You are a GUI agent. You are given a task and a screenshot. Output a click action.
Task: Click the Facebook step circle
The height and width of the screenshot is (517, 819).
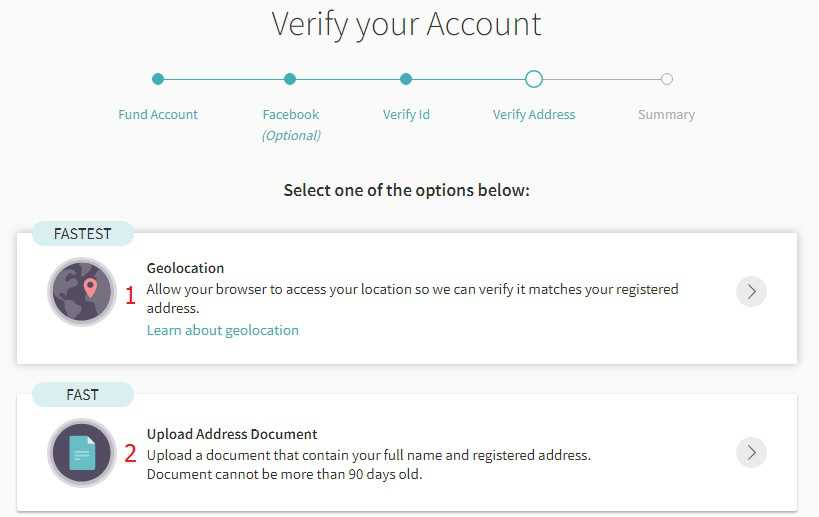(290, 79)
